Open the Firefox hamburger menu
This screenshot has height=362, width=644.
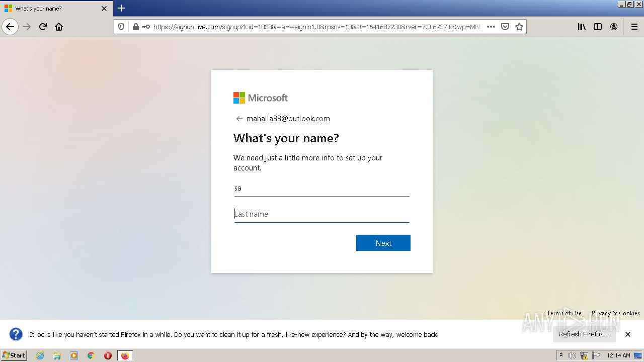[634, 27]
